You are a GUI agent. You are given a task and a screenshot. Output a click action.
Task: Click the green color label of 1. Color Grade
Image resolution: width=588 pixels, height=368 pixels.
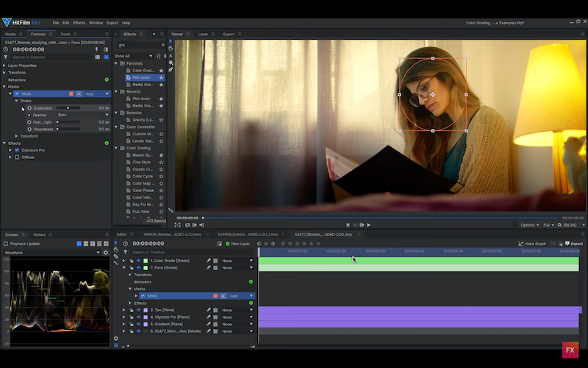point(146,261)
